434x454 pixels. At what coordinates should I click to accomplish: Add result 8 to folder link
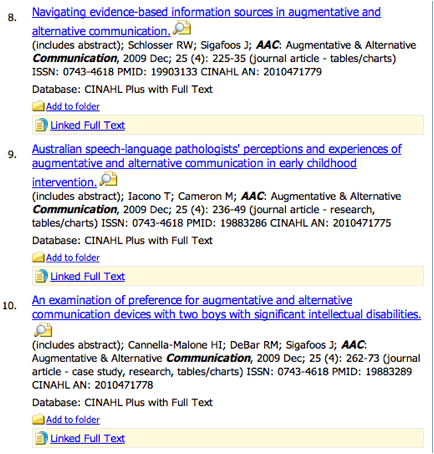[73, 106]
